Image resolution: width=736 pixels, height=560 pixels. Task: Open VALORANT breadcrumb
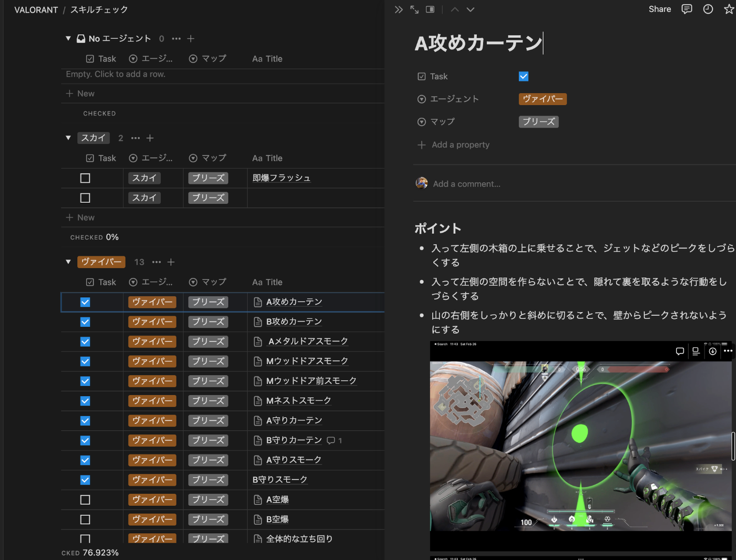(x=36, y=10)
